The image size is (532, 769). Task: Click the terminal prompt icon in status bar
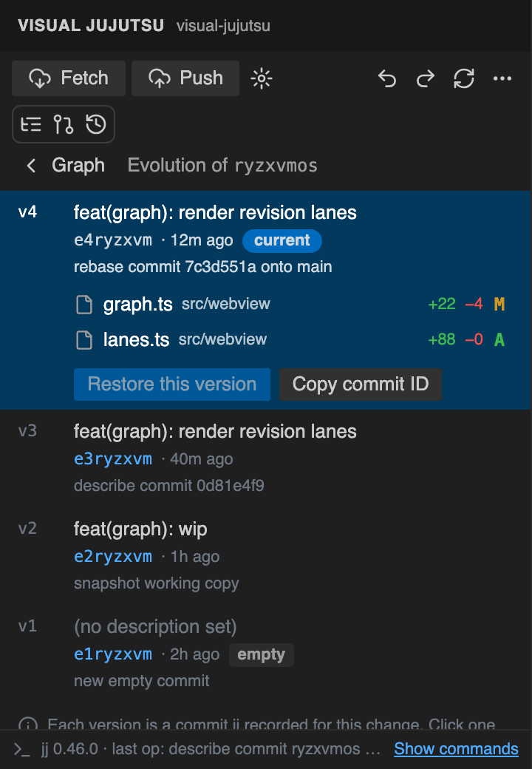click(22, 749)
